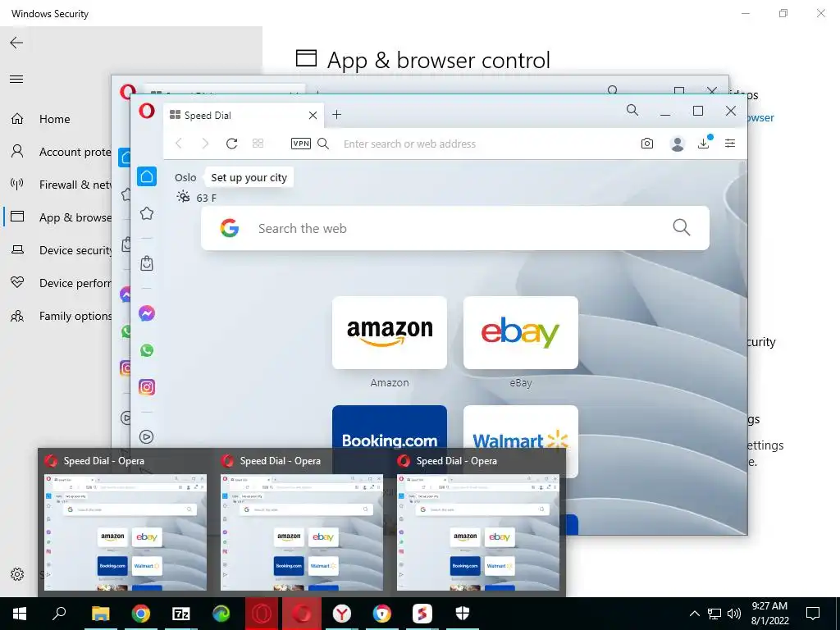Click the Oslo city label
Image resolution: width=840 pixels, height=630 pixels.
coord(185,177)
